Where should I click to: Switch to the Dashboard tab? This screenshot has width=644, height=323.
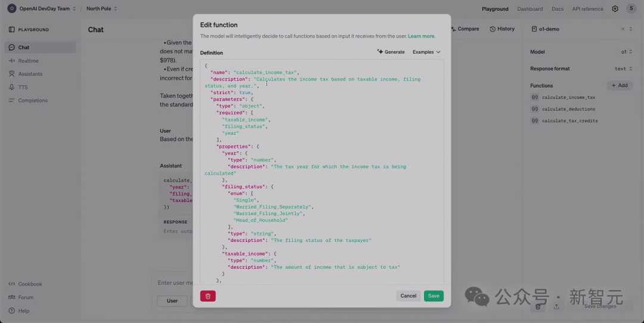coord(530,9)
